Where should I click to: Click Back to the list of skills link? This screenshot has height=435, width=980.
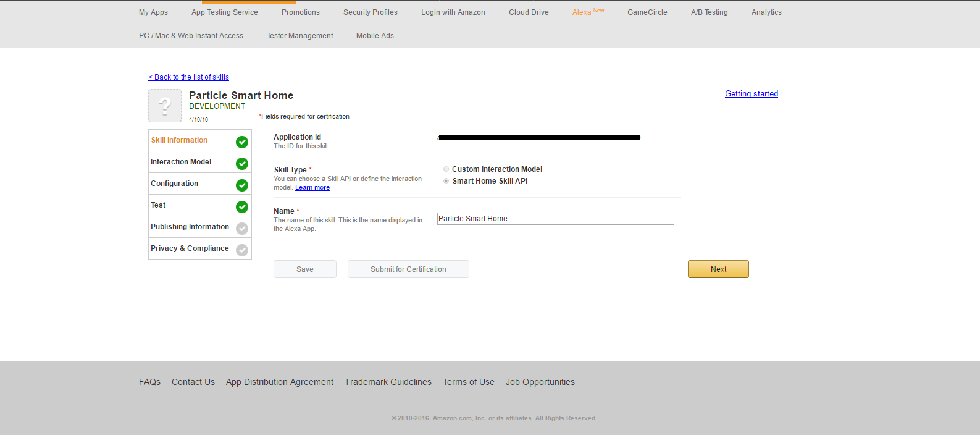pyautogui.click(x=188, y=77)
